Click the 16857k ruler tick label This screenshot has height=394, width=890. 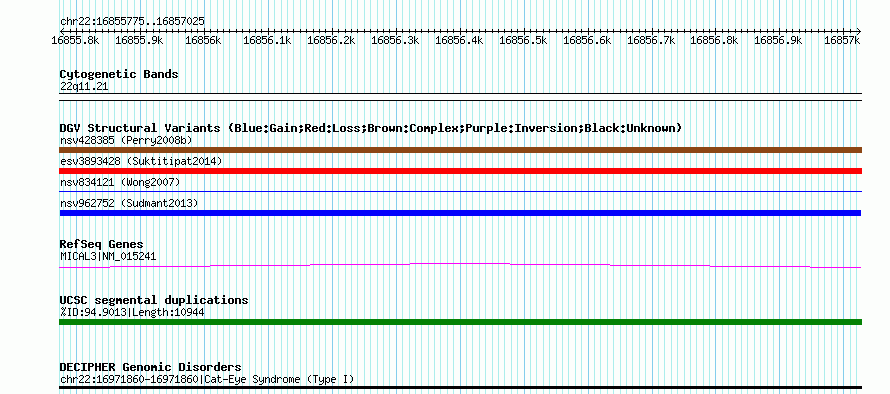pos(842,40)
